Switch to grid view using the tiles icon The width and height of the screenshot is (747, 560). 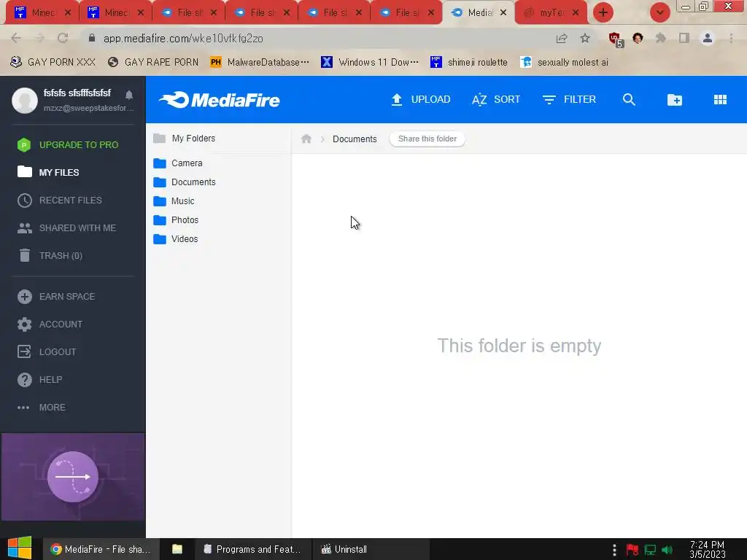click(x=720, y=99)
